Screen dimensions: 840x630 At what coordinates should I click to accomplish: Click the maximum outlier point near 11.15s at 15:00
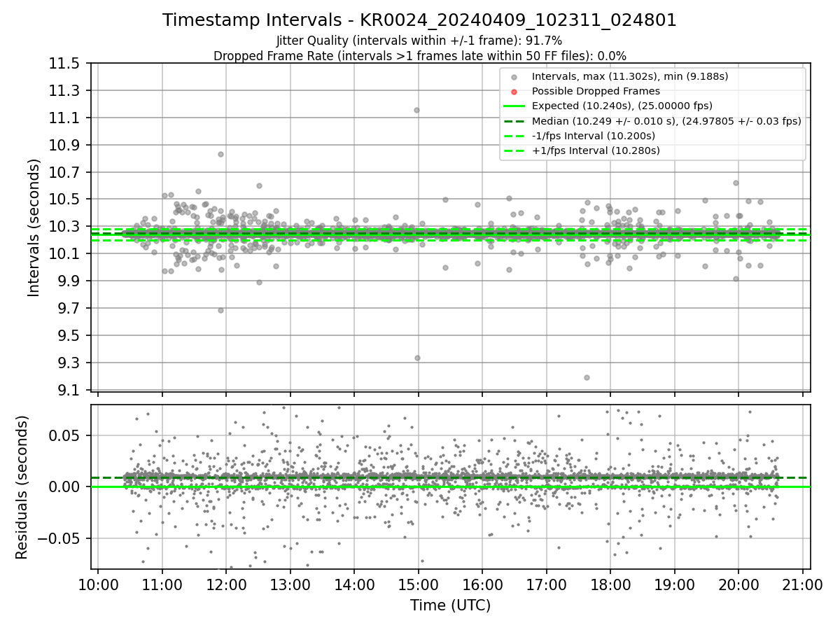(416, 110)
